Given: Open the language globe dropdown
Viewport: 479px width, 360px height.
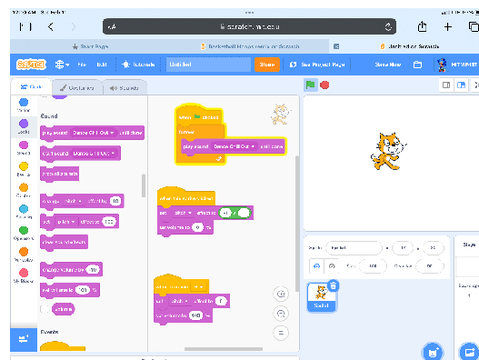Looking at the screenshot, I should (62, 65).
